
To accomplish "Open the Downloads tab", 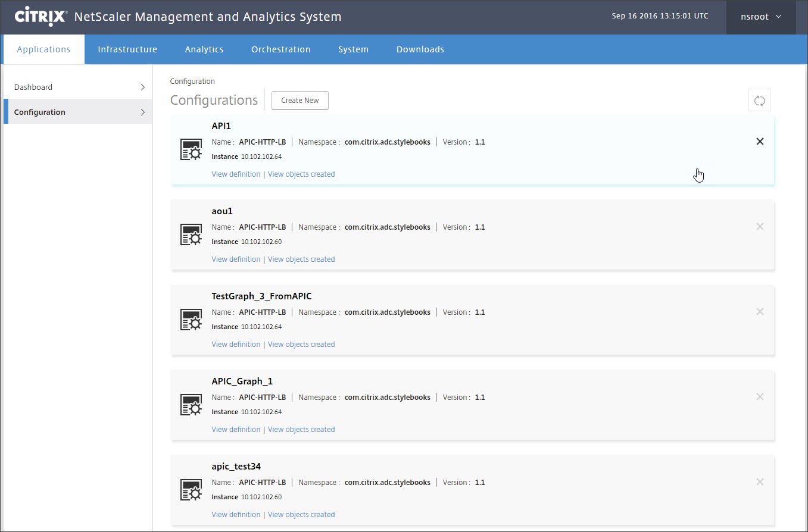I will (420, 49).
